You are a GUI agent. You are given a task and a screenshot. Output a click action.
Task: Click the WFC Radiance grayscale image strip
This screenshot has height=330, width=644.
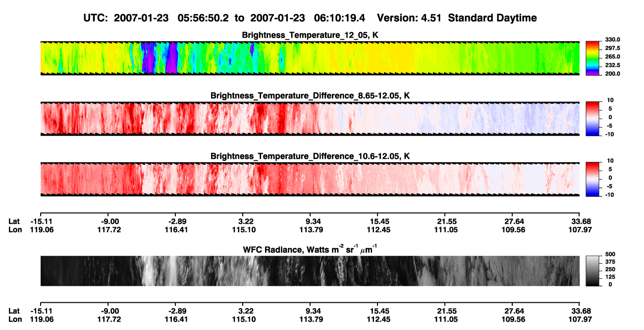(x=310, y=271)
